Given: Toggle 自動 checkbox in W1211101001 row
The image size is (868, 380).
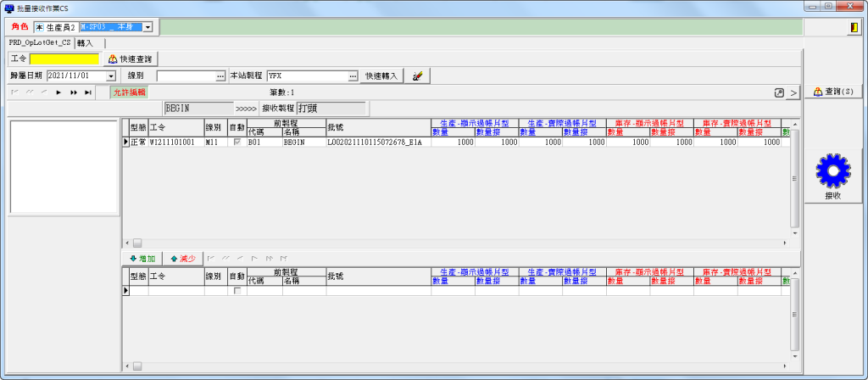Looking at the screenshot, I should click(x=237, y=142).
